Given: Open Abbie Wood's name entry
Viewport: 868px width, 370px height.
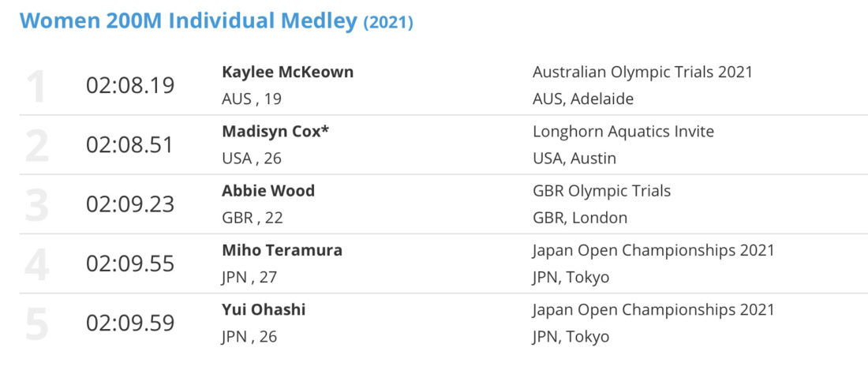Looking at the screenshot, I should [x=268, y=191].
